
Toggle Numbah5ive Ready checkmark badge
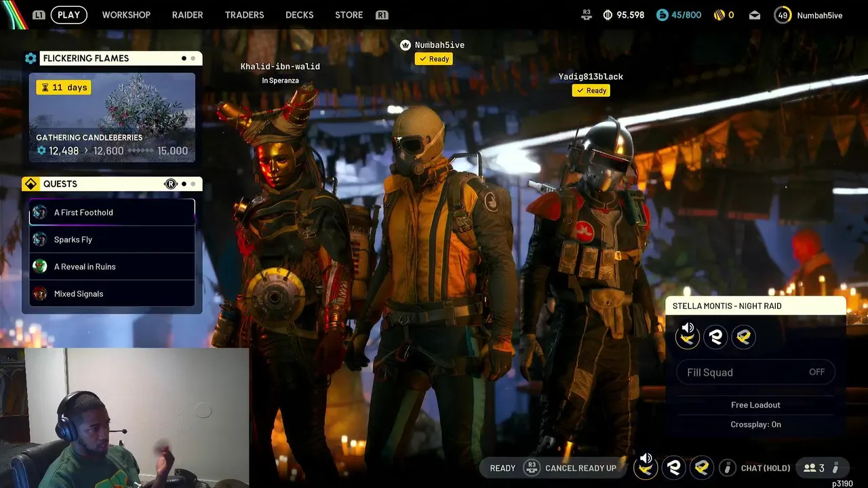(434, 59)
